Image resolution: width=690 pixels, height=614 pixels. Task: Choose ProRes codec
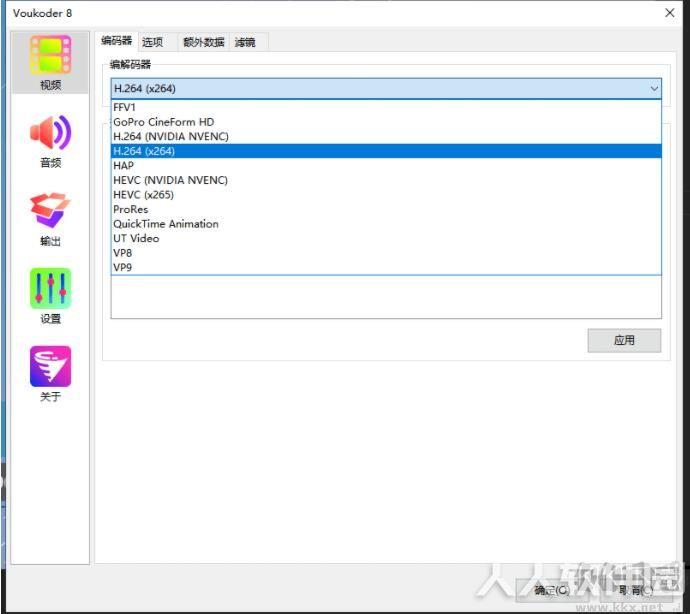tap(386, 209)
